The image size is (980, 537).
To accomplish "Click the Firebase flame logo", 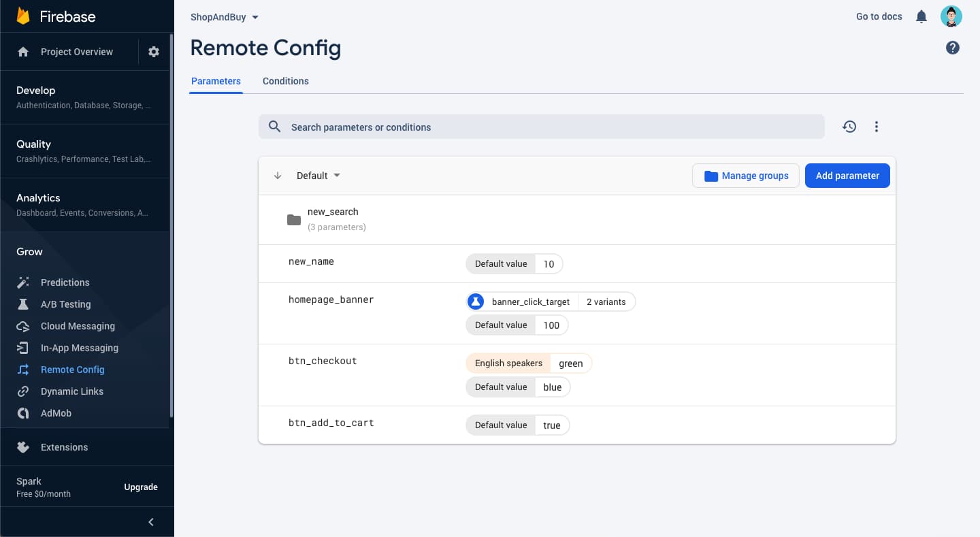I will (23, 16).
